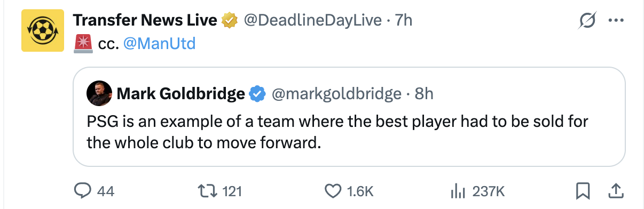Image resolution: width=644 pixels, height=209 pixels.
Task: Bookmark this tweet
Action: coord(583,191)
